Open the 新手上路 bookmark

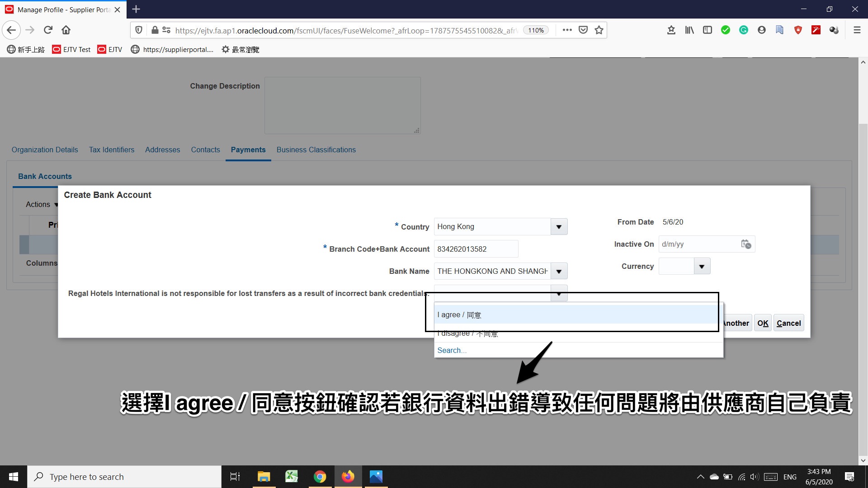26,50
